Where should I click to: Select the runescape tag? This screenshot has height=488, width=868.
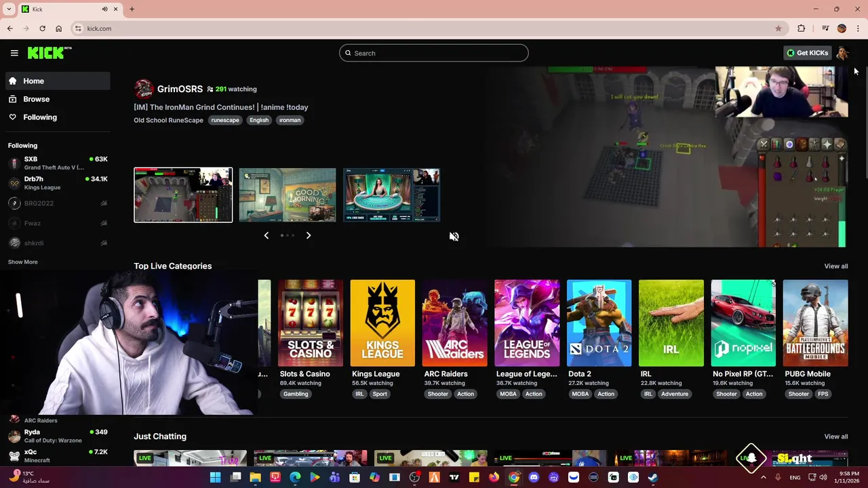224,120
